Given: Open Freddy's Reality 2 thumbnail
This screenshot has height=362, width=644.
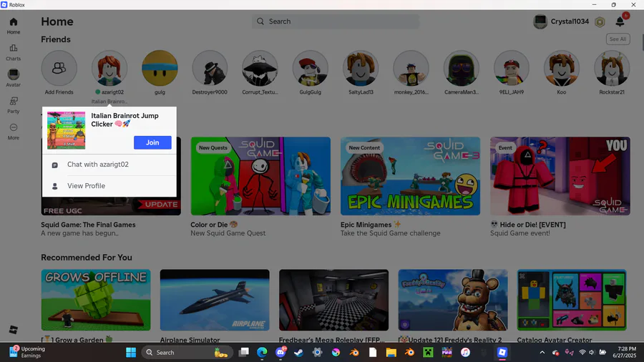Looking at the screenshot, I should click(453, 300).
